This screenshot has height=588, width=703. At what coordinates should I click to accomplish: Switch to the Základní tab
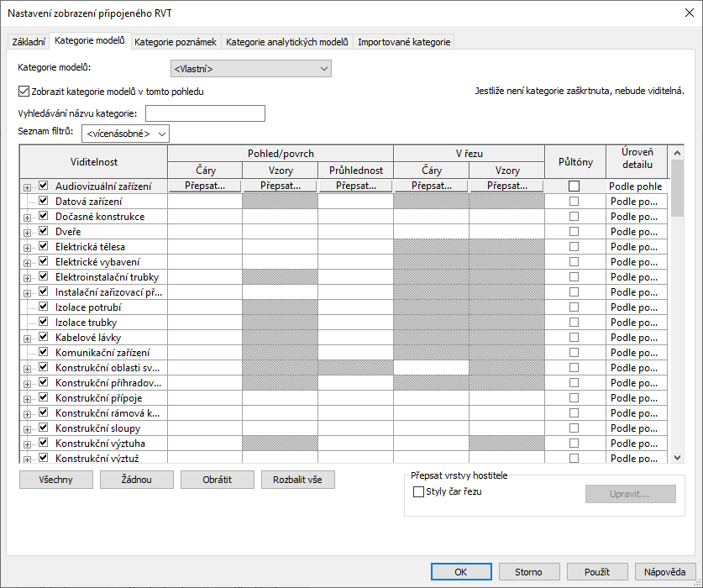click(29, 41)
